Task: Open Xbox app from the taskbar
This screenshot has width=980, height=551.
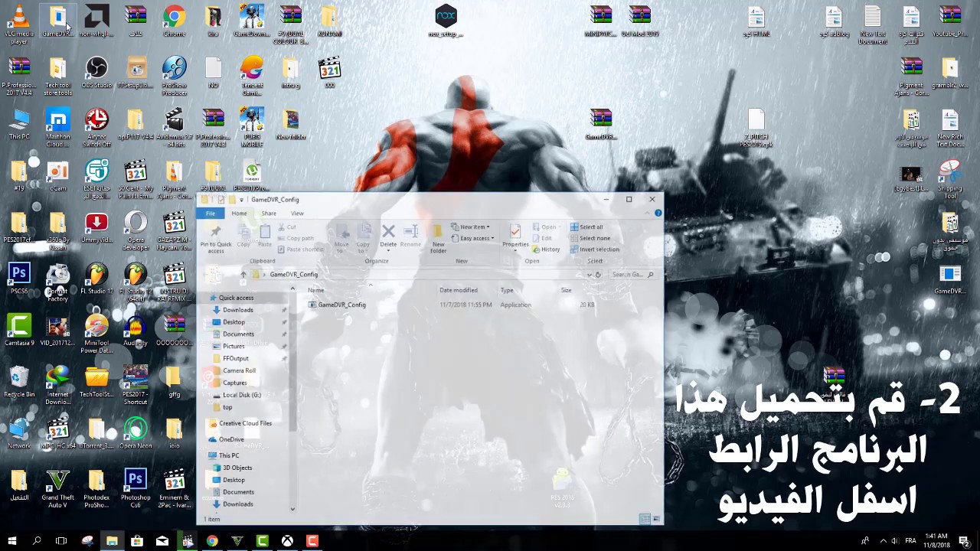Action: (287, 541)
